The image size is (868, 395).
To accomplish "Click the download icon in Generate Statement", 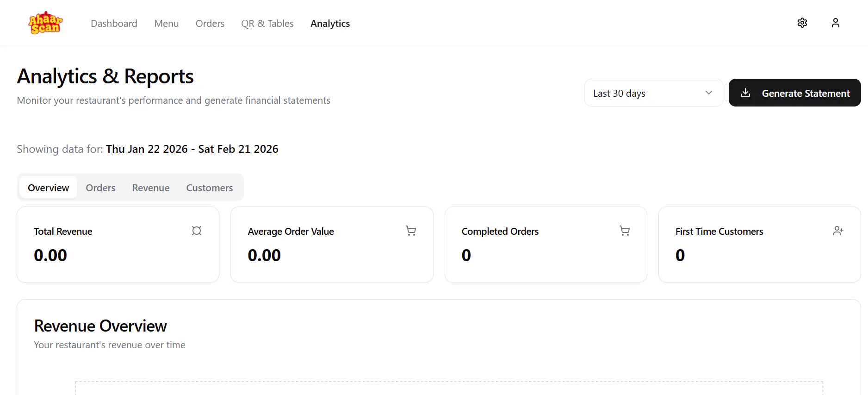I will (x=745, y=93).
